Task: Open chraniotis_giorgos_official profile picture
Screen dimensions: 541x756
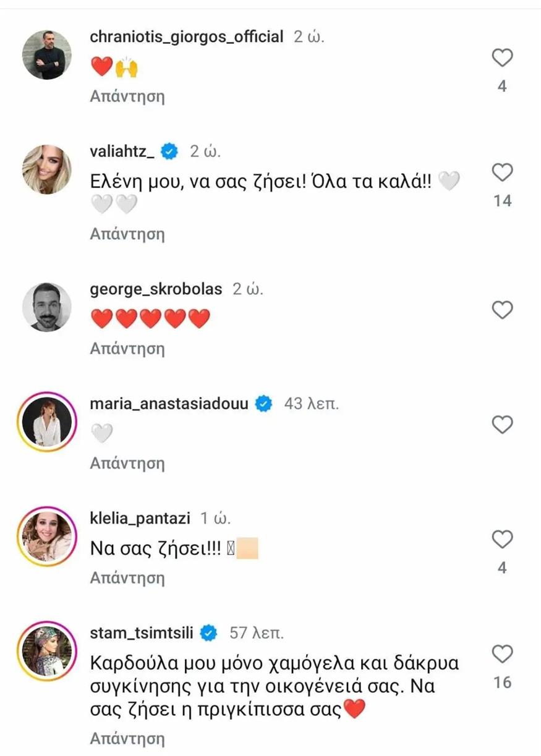Action: pos(47,54)
